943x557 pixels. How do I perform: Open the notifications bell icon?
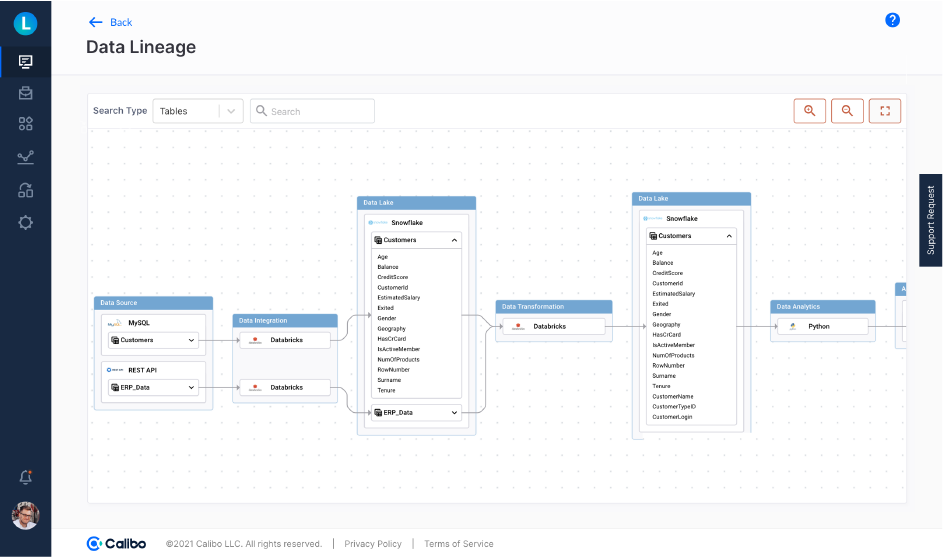pos(25,477)
